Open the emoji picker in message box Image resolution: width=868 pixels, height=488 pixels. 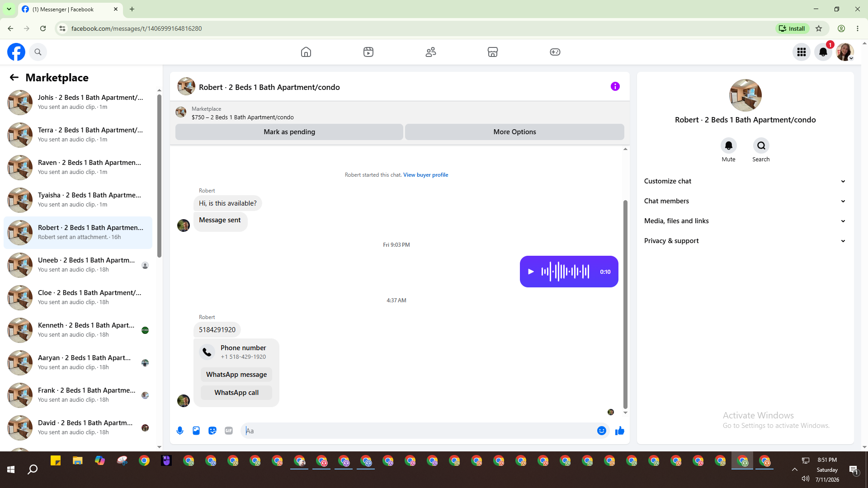[602, 431]
